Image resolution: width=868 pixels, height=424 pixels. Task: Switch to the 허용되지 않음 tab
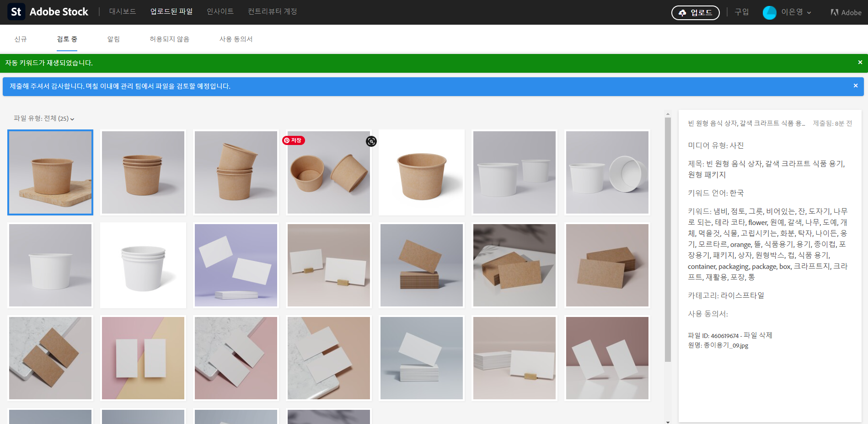coord(169,39)
